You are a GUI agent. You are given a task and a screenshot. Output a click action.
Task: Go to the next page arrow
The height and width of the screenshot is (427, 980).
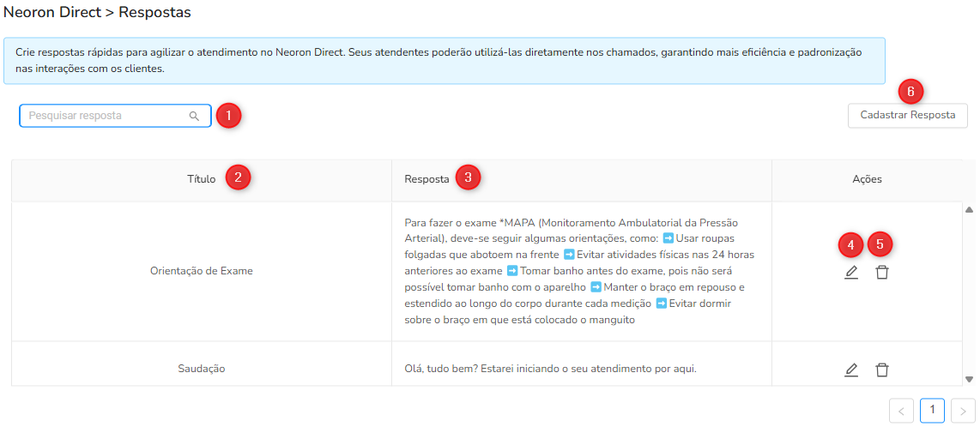point(963,411)
